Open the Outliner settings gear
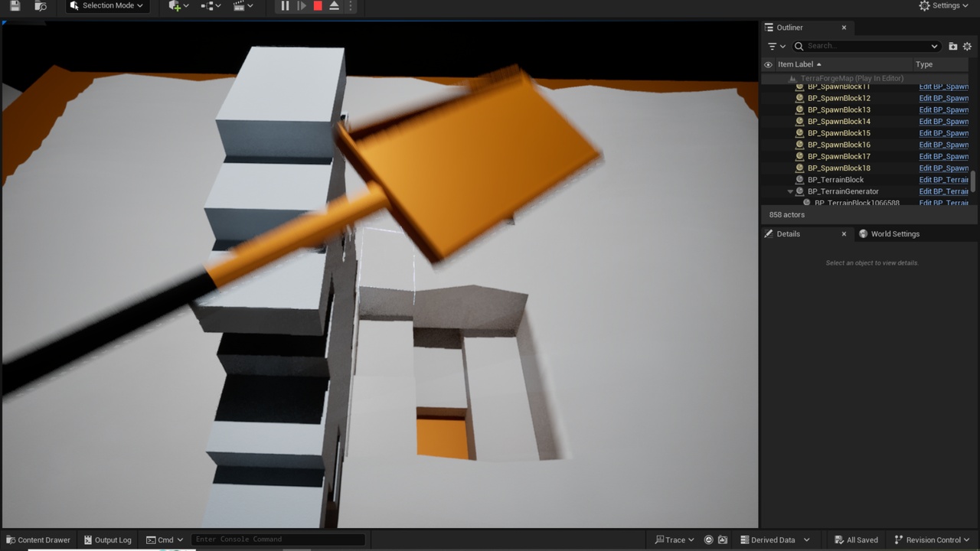 967,46
